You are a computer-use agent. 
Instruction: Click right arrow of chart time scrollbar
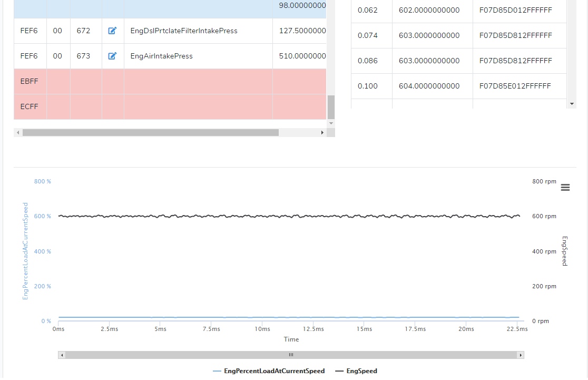pyautogui.click(x=521, y=355)
